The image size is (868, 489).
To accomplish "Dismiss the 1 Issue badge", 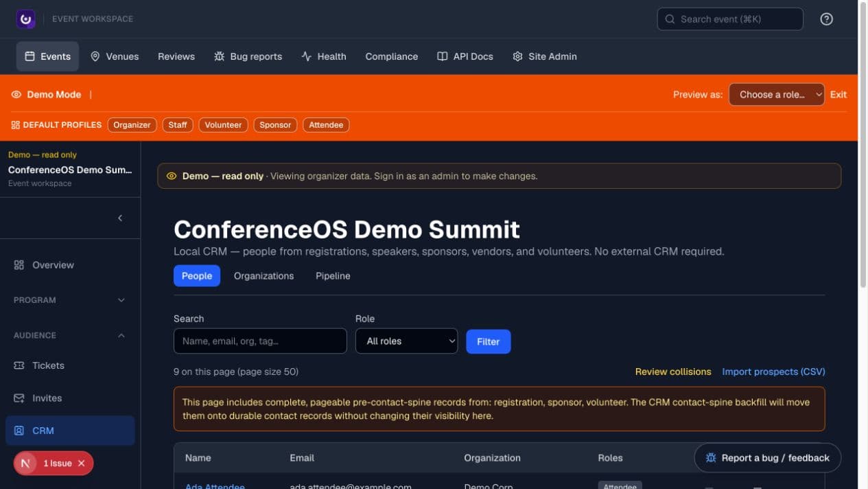I will click(x=81, y=464).
